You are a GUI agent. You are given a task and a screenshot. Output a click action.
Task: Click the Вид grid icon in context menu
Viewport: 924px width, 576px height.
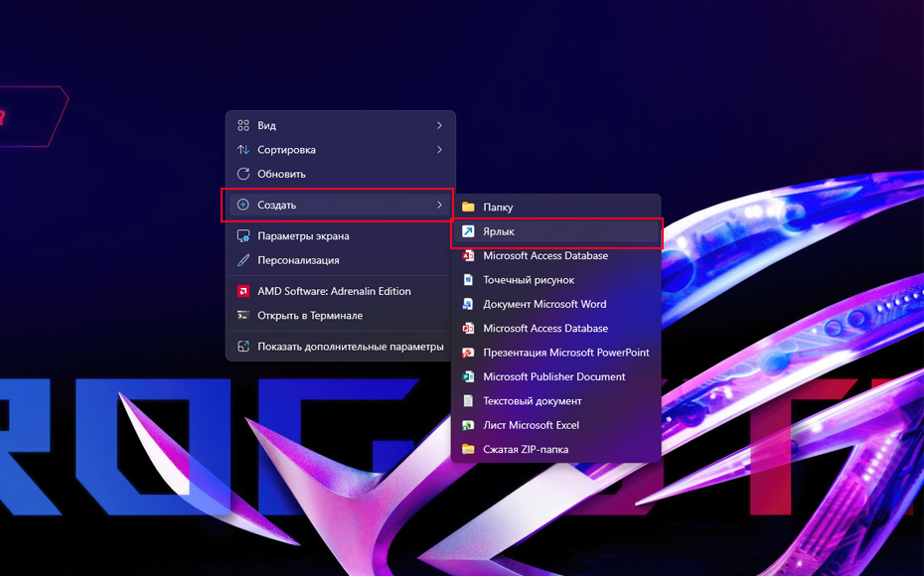pos(243,125)
